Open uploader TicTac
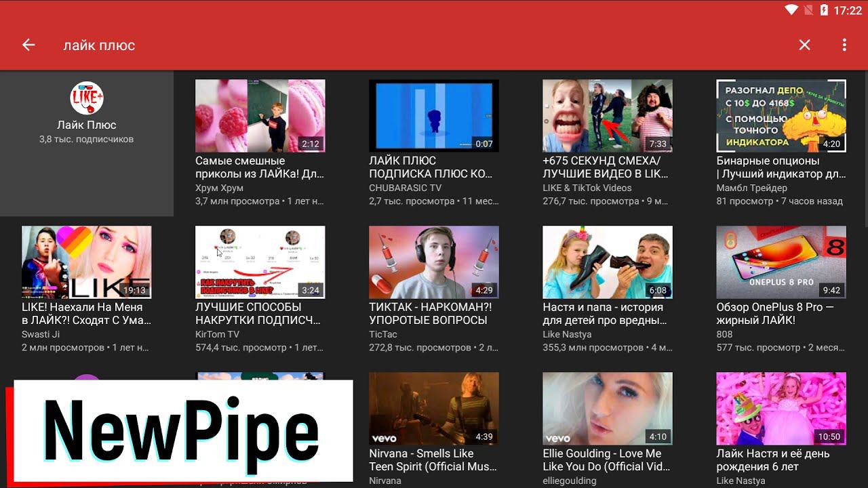Screen dimensions: 868x488 tap(383, 334)
